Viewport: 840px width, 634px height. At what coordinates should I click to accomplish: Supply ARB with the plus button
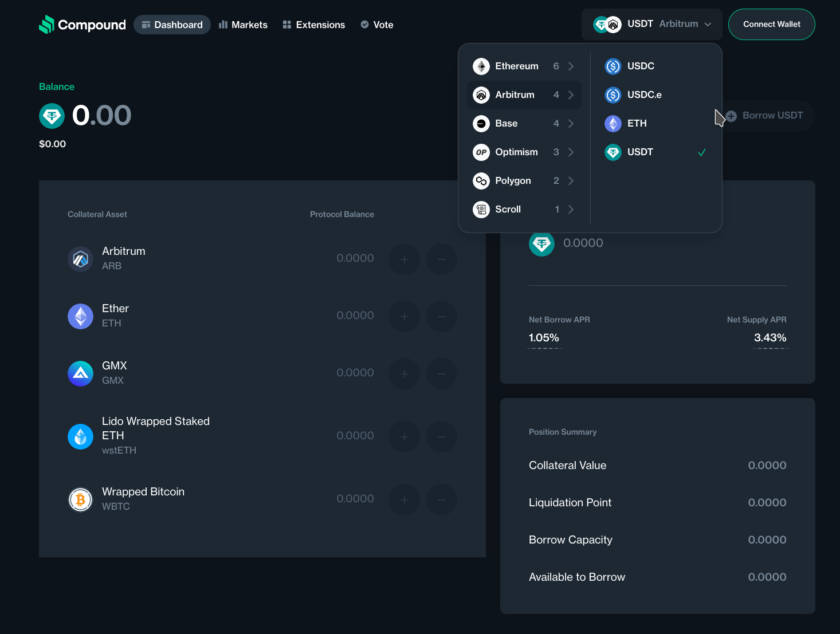(405, 259)
